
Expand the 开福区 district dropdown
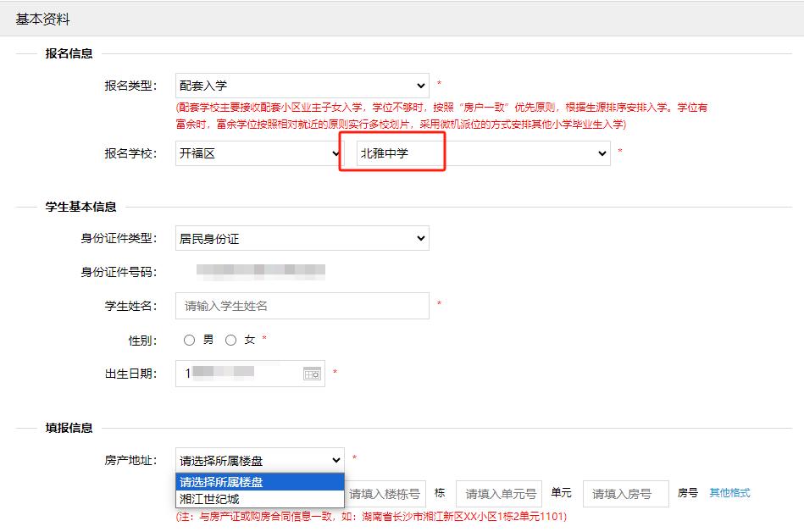[258, 153]
